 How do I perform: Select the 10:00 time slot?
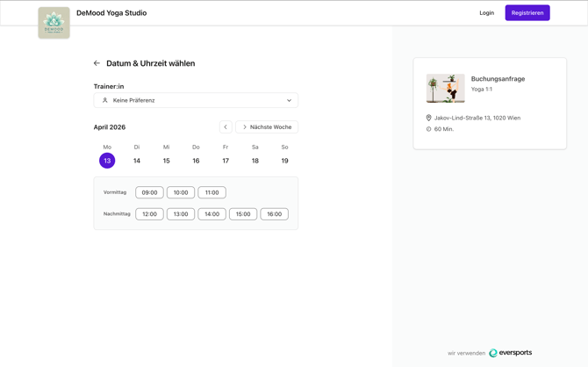click(x=181, y=192)
